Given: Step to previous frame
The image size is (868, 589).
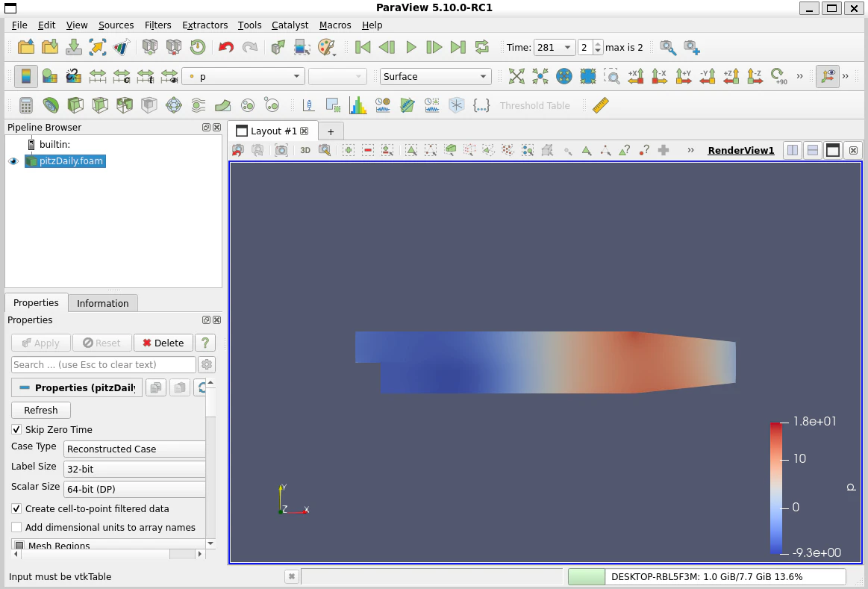Looking at the screenshot, I should pyautogui.click(x=387, y=47).
